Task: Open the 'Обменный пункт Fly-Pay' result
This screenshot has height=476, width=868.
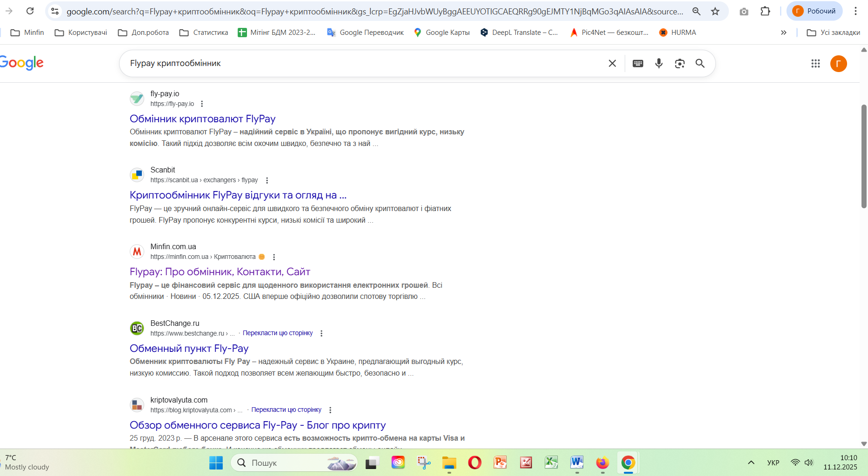Action: [x=189, y=349]
